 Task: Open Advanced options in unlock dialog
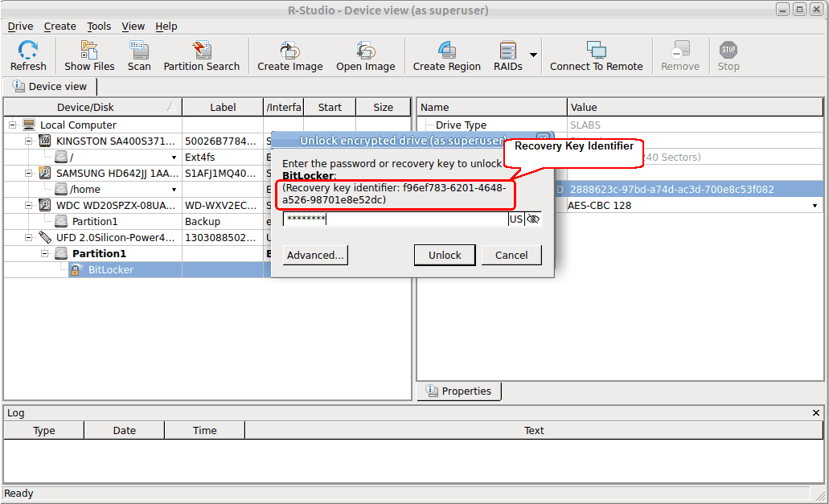click(x=315, y=255)
